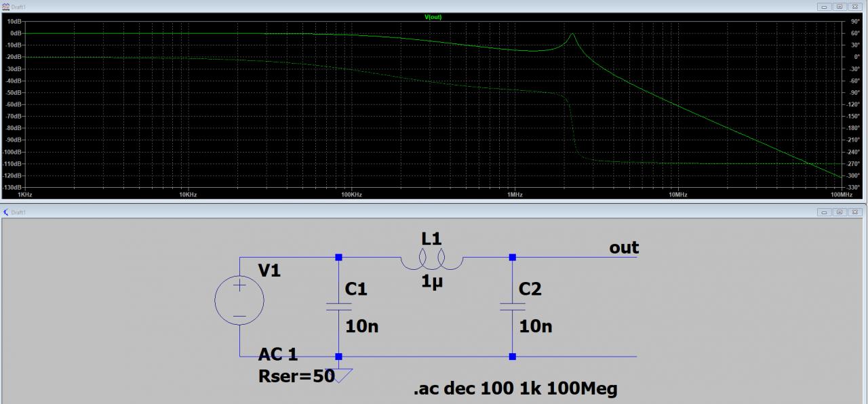Click the '-90dB' magnitude axis label
This screenshot has height=404, width=868.
click(14, 140)
